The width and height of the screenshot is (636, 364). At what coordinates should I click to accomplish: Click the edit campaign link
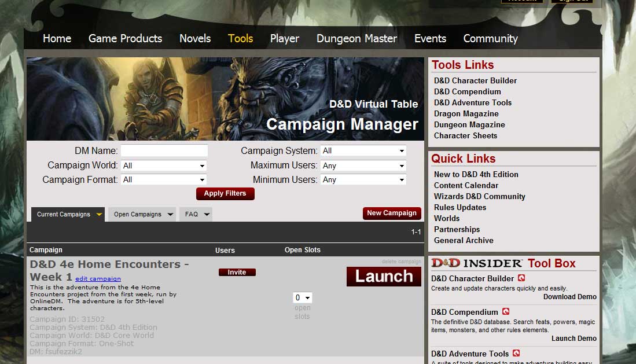pos(98,279)
